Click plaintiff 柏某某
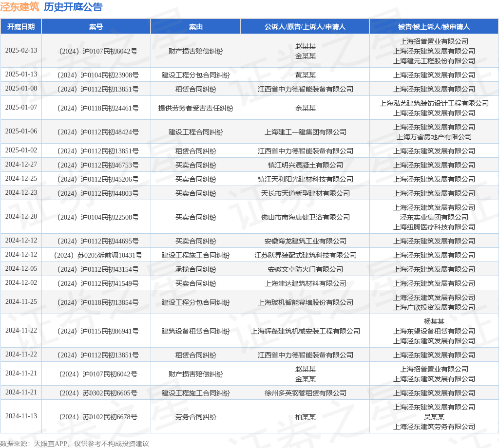The height and width of the screenshot is (448, 499). [x=306, y=417]
